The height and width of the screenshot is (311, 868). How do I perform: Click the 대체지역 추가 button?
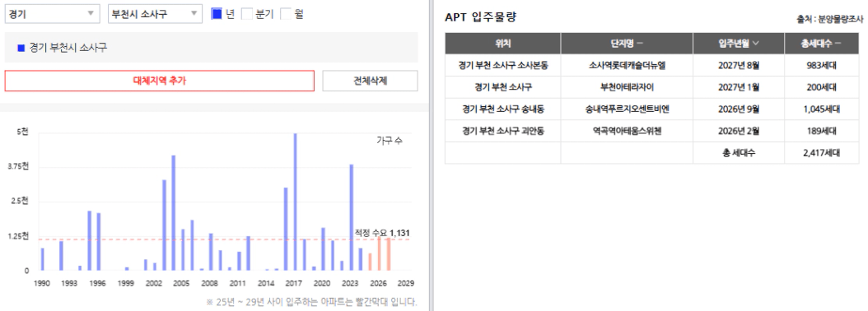[x=160, y=81]
